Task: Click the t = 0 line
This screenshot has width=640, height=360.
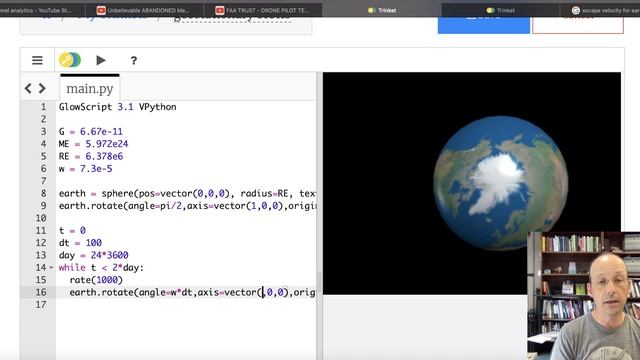Action: coord(72,231)
